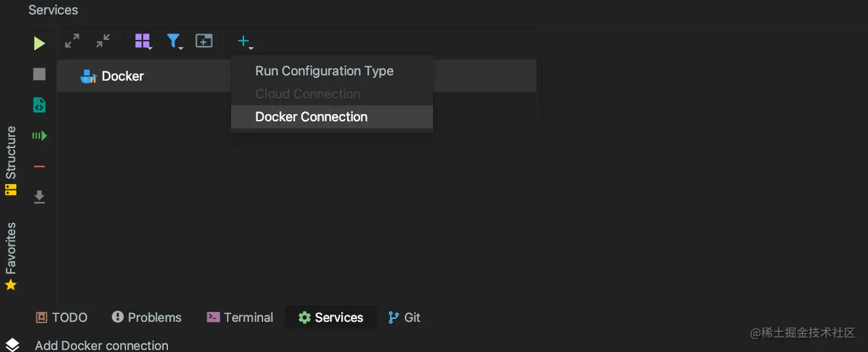
Task: Open the Structure side tool window
Action: 10,161
